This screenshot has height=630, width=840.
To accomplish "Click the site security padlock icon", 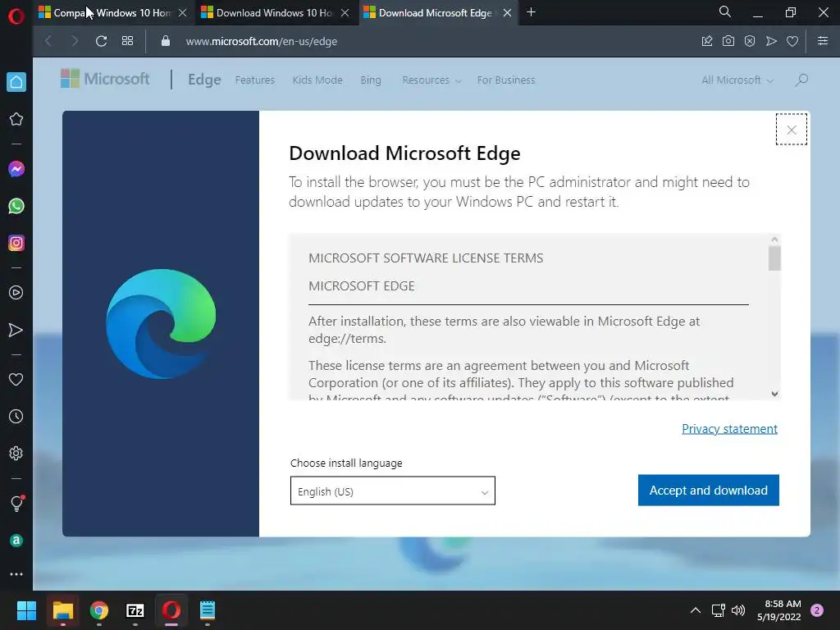I will point(166,41).
